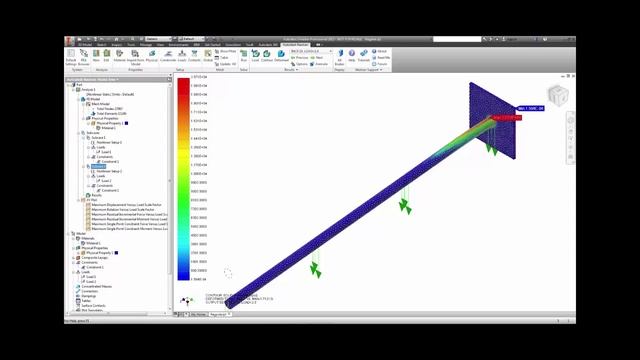Select the Contacts tool in the ribbon

194,56
